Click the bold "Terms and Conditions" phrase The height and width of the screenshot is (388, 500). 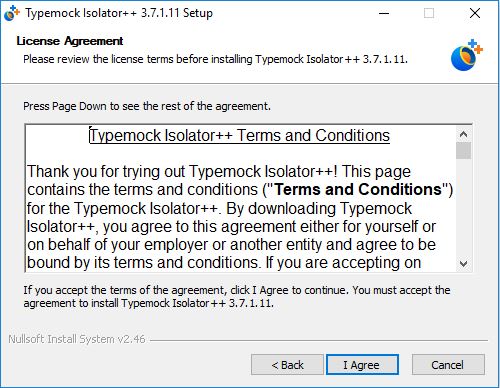358,189
